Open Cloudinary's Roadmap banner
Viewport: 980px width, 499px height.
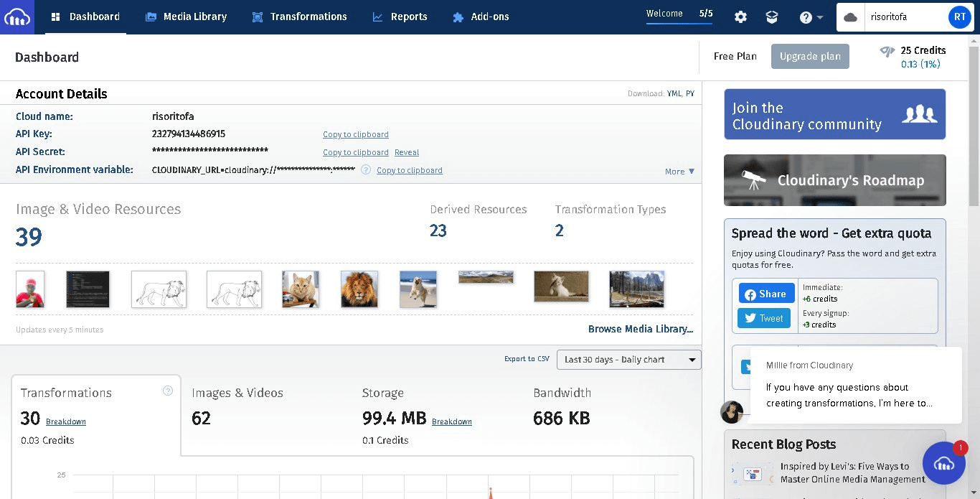tap(835, 180)
